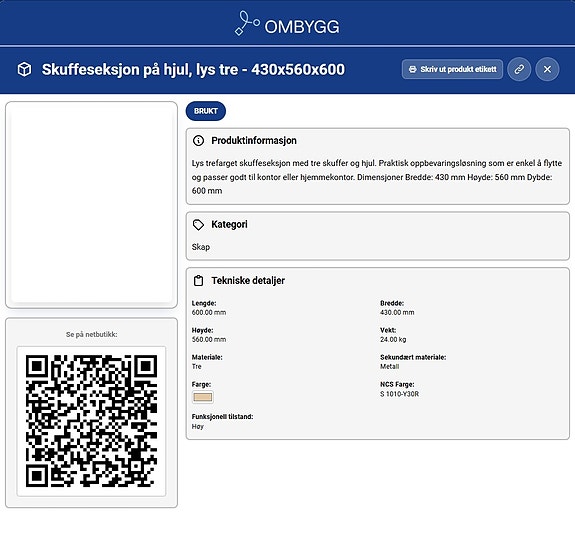Click the Se på netbutikk label
This screenshot has height=538, width=575.
[x=92, y=334]
